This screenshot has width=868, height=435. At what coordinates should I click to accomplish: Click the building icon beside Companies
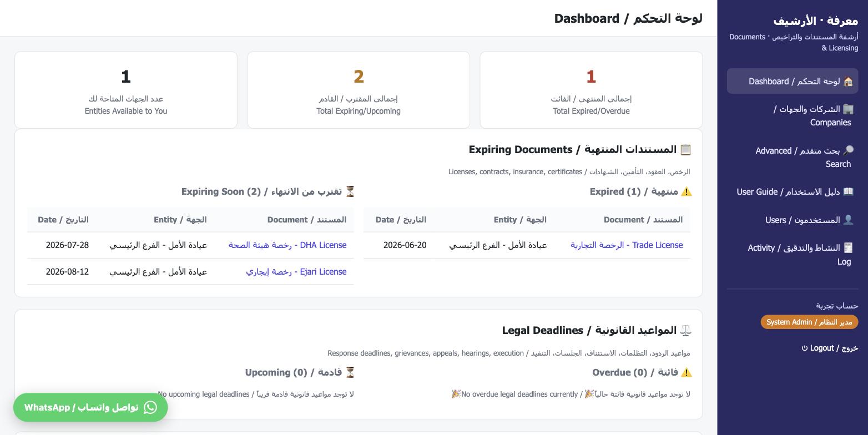(x=848, y=109)
